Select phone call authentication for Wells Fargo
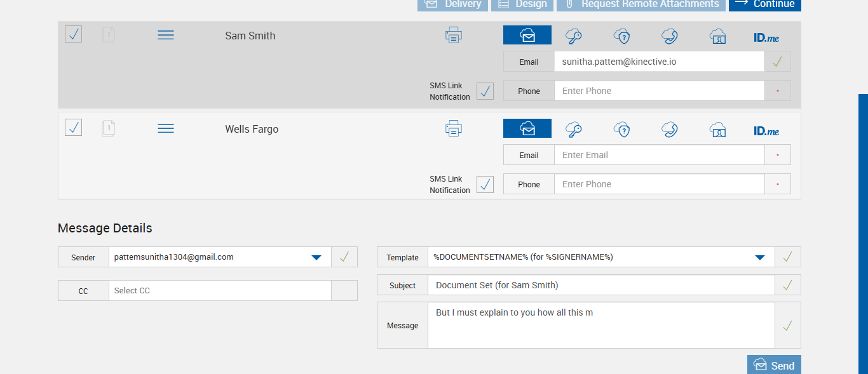 click(x=669, y=130)
